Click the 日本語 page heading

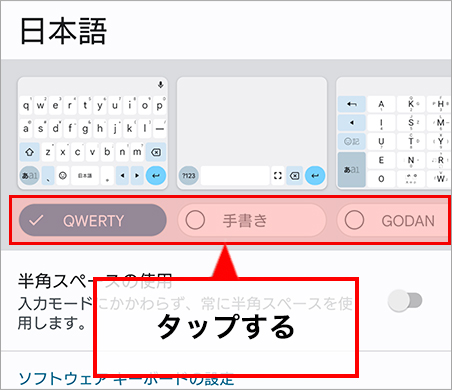[63, 31]
